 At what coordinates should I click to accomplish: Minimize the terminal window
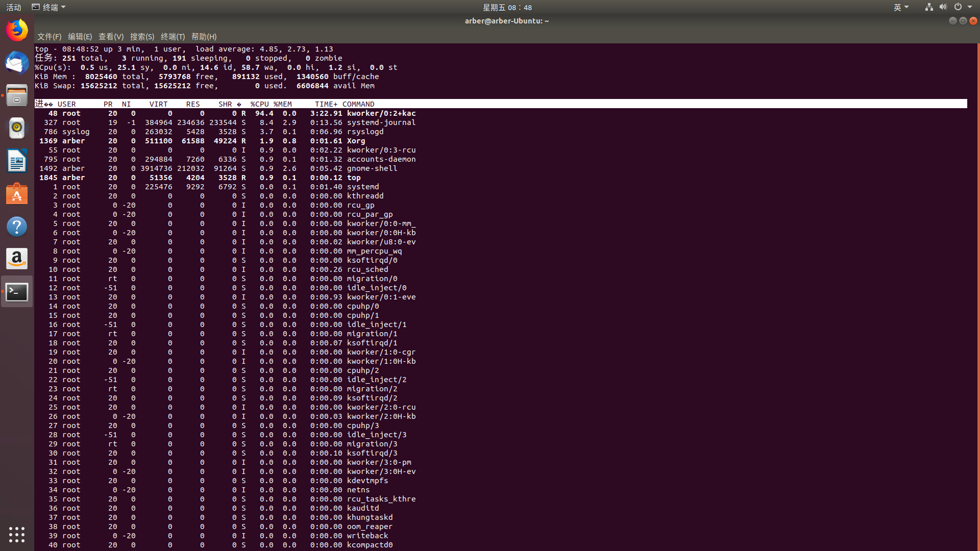[952, 21]
